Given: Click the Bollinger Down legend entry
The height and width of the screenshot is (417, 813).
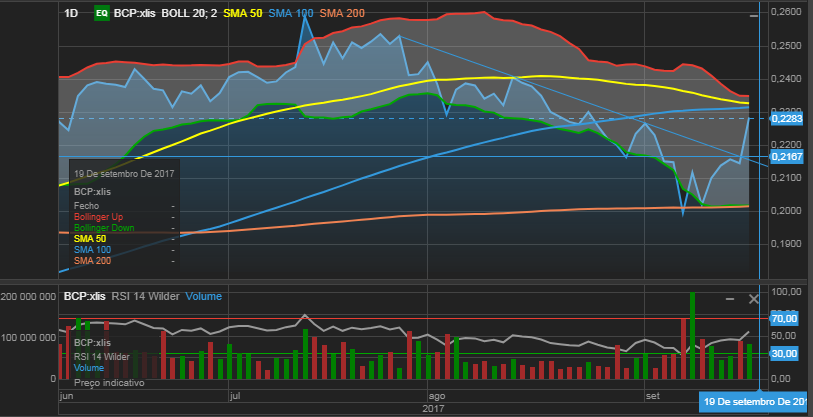Looking at the screenshot, I should (104, 228).
